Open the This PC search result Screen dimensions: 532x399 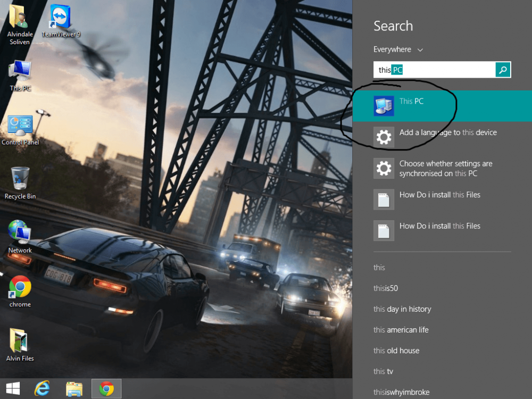coord(442,106)
